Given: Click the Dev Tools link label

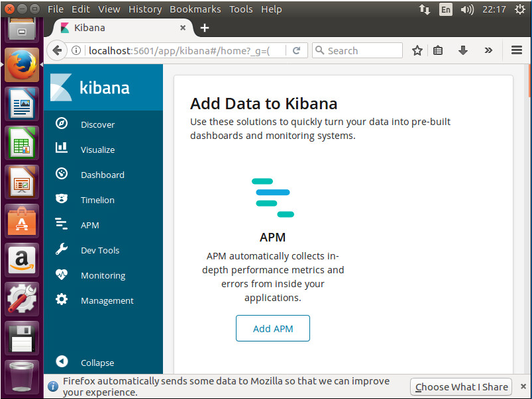Looking at the screenshot, I should tap(100, 250).
